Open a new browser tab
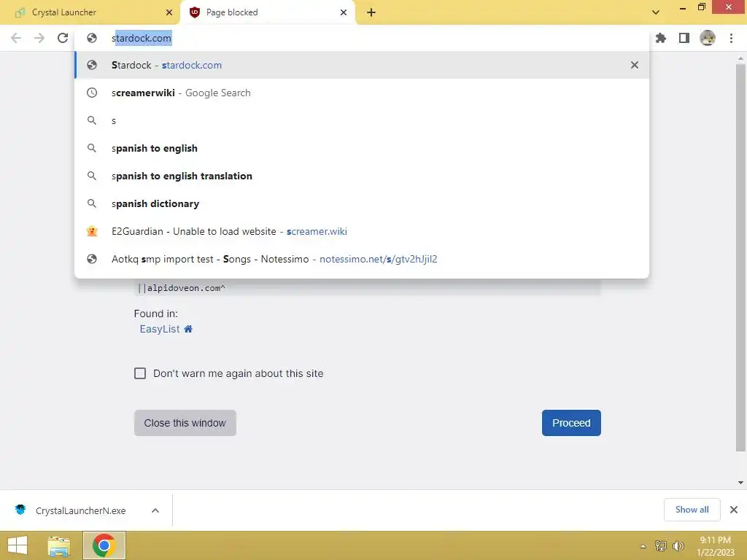This screenshot has width=747, height=560. tap(371, 12)
